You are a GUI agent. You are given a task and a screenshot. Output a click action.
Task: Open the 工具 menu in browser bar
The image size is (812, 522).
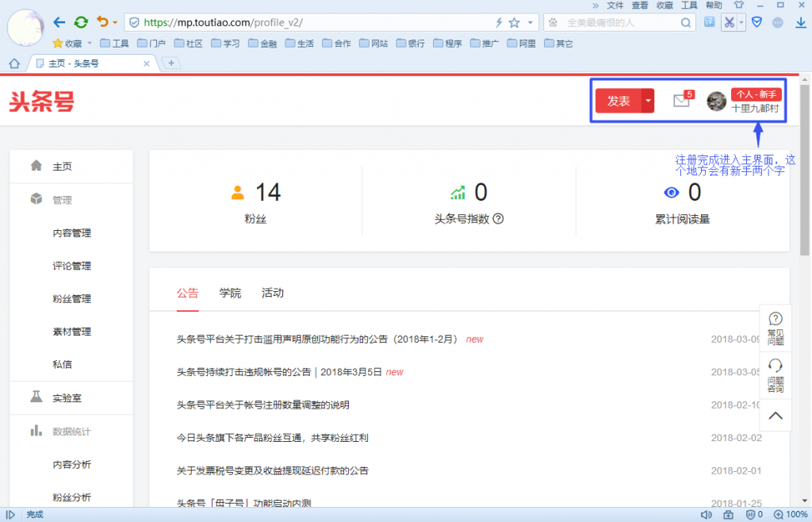tap(688, 5)
